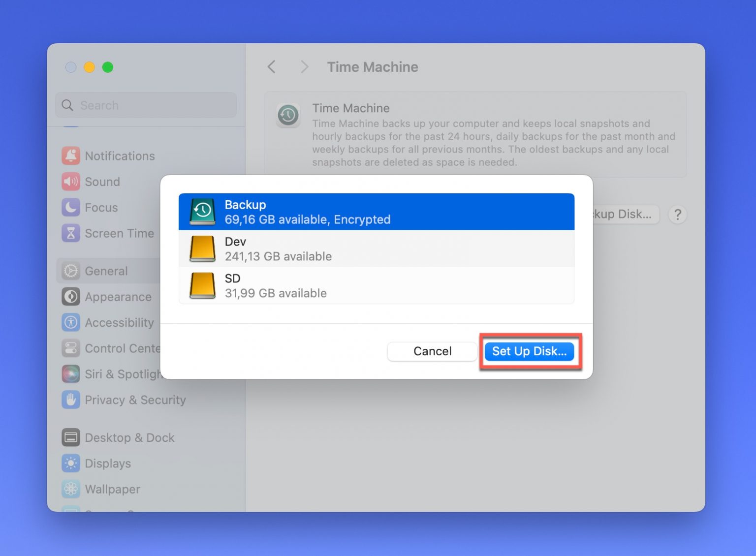This screenshot has height=556, width=756.
Task: Click the Focus moon icon
Action: pyautogui.click(x=71, y=207)
